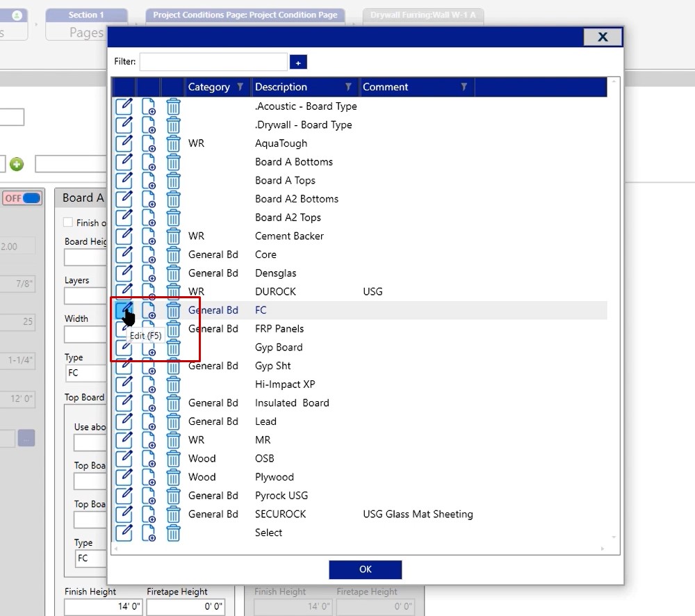Edit the Cement Backer entry
This screenshot has width=695, height=616.
pyautogui.click(x=124, y=236)
